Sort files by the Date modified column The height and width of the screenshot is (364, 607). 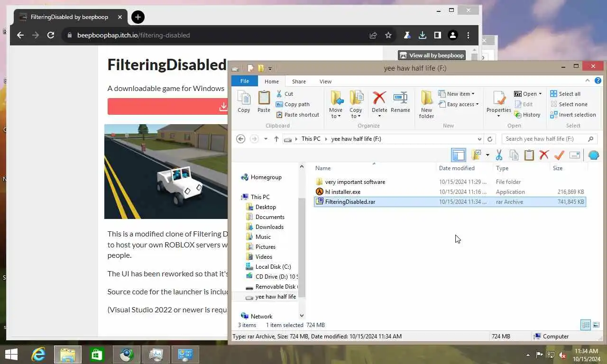[457, 168]
